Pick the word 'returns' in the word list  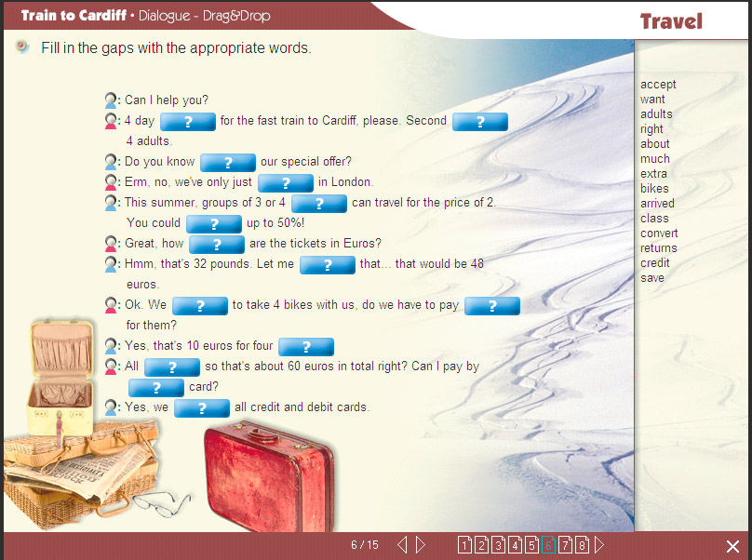tap(658, 248)
